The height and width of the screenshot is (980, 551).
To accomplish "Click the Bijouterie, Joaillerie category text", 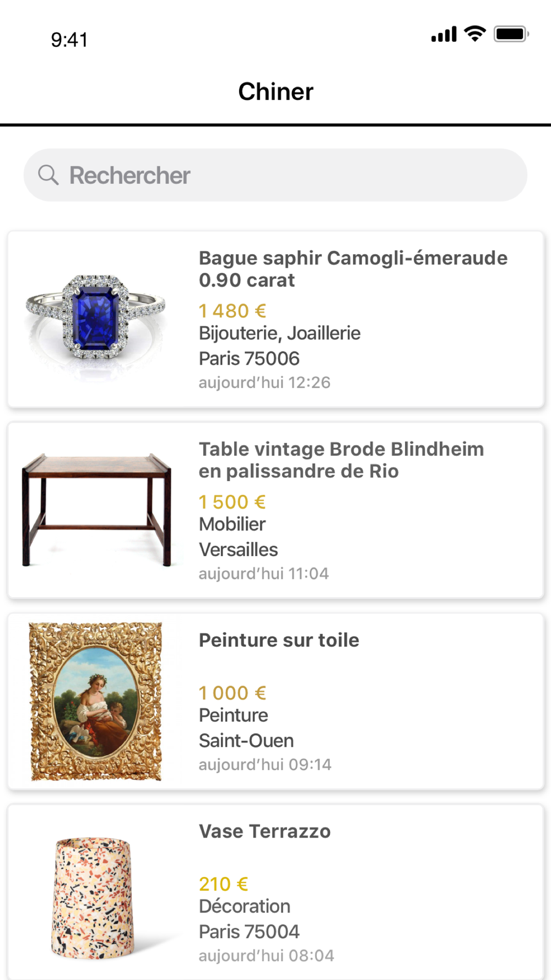I will (279, 333).
